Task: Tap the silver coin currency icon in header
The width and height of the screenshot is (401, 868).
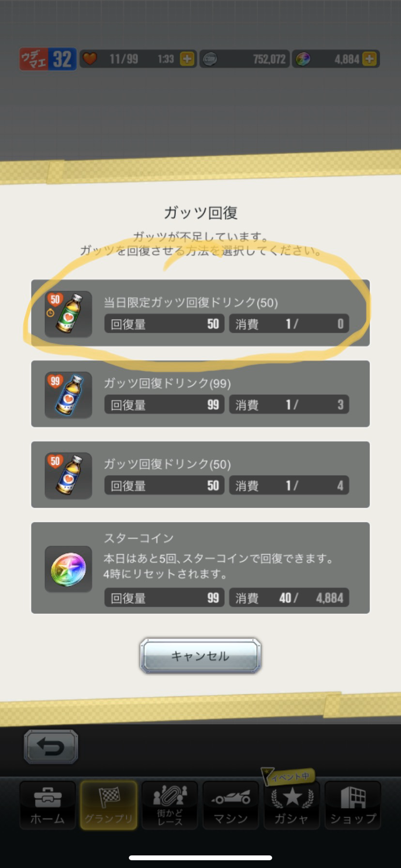Action: coord(210,59)
